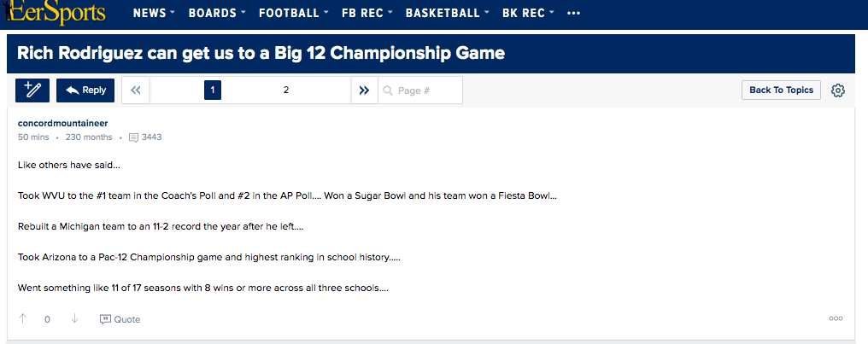Go Back To Topics
The height and width of the screenshot is (344, 868).
coord(781,90)
